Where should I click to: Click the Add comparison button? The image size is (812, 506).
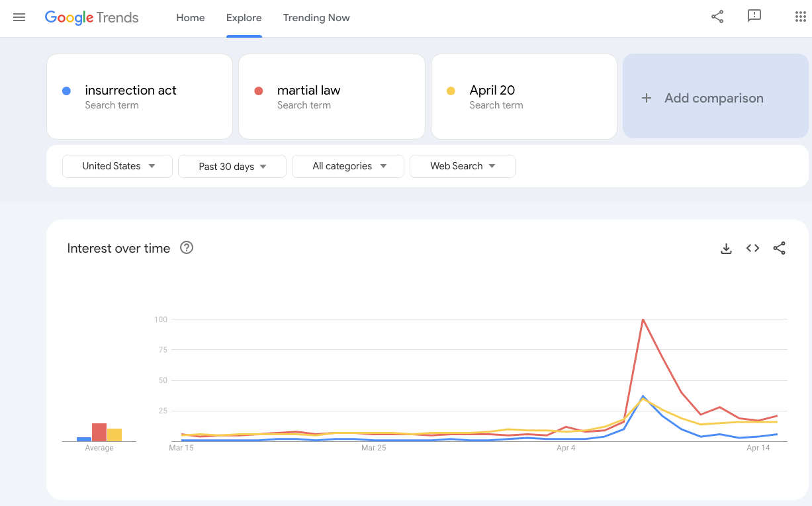(715, 98)
